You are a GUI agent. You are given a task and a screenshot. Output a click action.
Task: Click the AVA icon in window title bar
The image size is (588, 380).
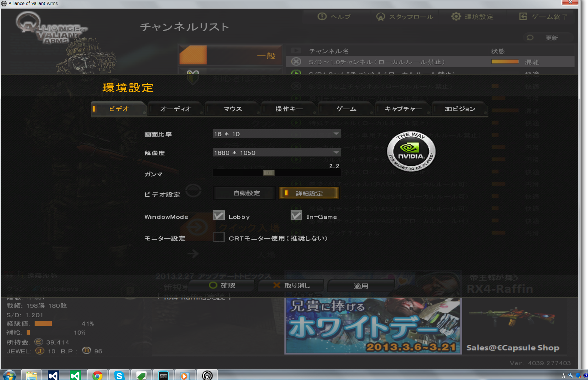point(4,4)
